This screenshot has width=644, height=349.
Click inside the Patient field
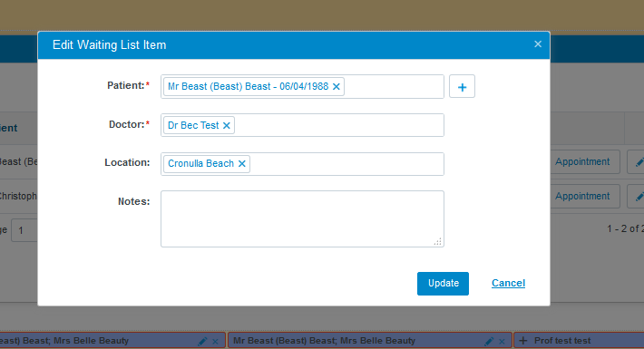(x=302, y=87)
